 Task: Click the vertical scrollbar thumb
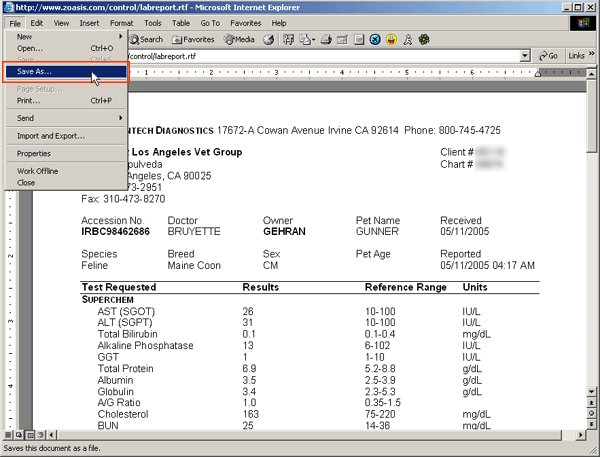pyautogui.click(x=592, y=116)
